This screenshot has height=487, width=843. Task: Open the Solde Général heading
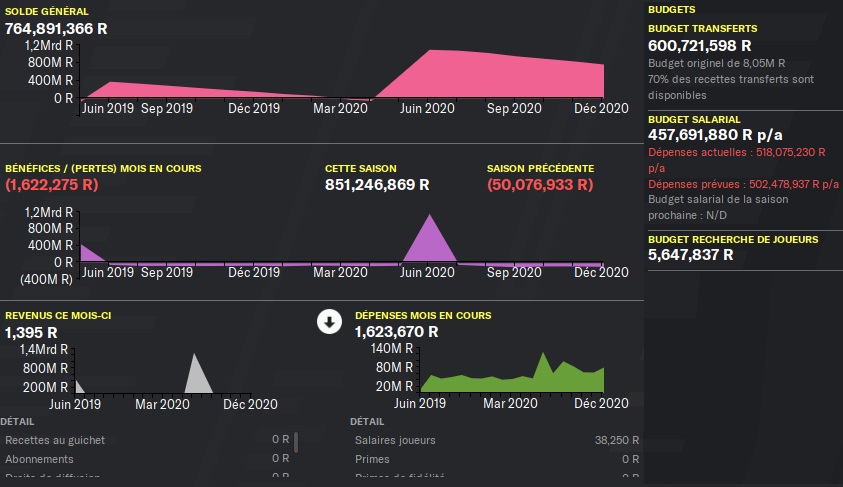click(x=45, y=10)
